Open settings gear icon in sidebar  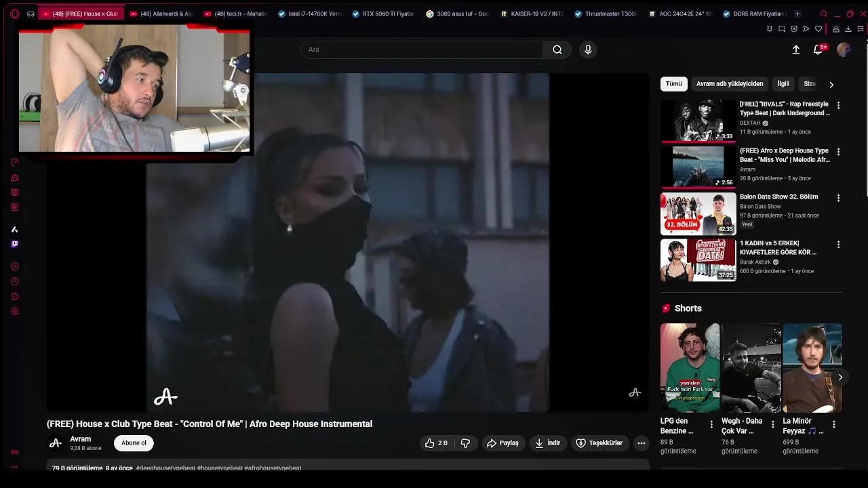point(14,311)
